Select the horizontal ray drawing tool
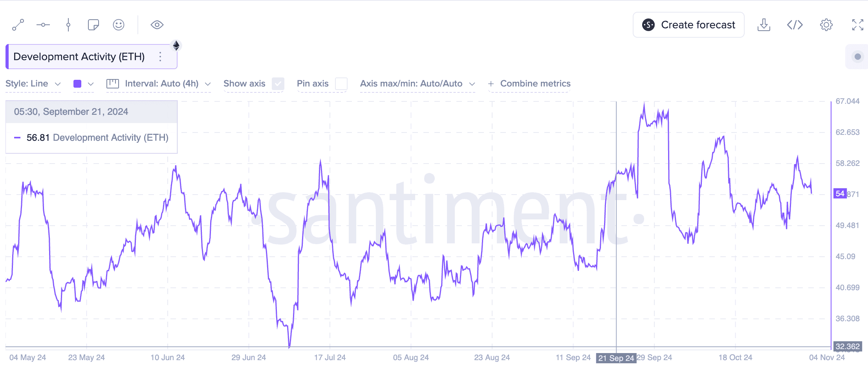Screen dimensions: 868x368 point(43,25)
